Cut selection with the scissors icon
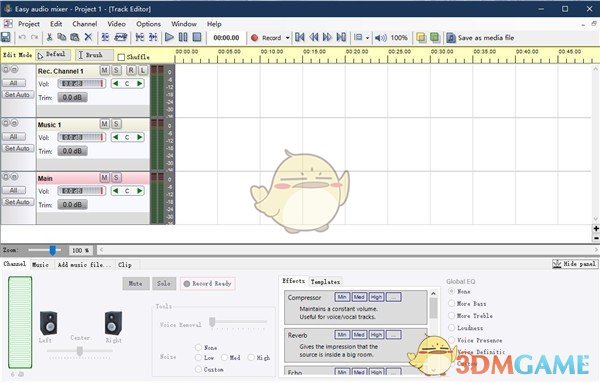 click(49, 37)
